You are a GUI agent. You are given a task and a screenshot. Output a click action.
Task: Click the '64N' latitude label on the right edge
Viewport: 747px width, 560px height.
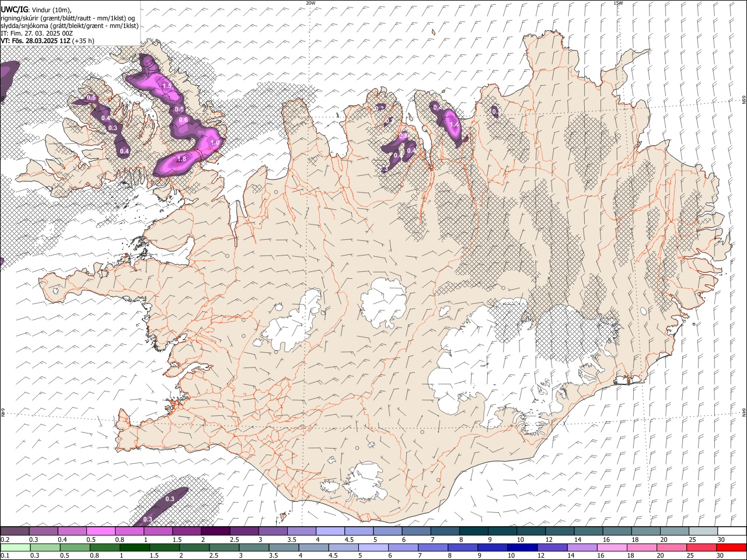[x=744, y=412]
